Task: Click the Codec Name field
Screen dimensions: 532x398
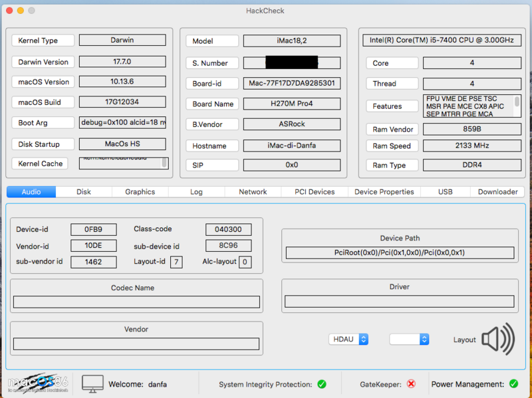Action: coord(136,302)
